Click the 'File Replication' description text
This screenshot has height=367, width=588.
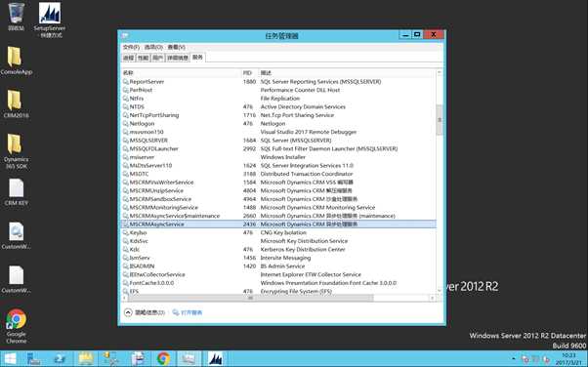(x=280, y=99)
